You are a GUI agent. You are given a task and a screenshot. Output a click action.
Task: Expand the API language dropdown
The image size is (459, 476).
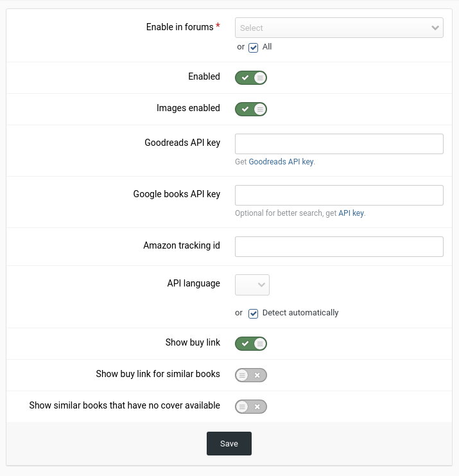252,285
